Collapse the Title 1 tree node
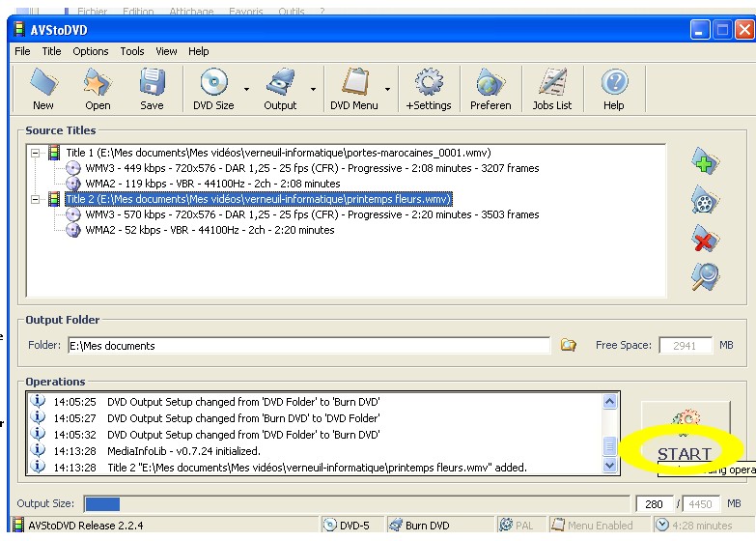 coord(36,153)
